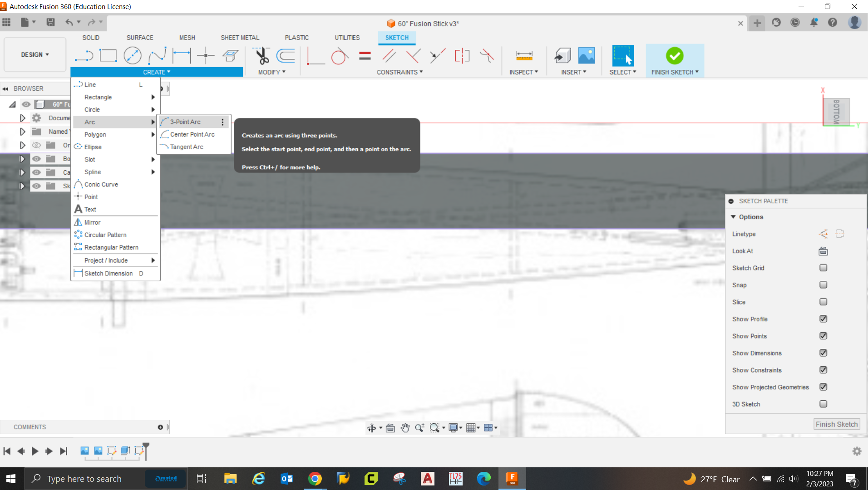Apply the Equal constraint icon
The width and height of the screenshot is (868, 490).
[365, 56]
